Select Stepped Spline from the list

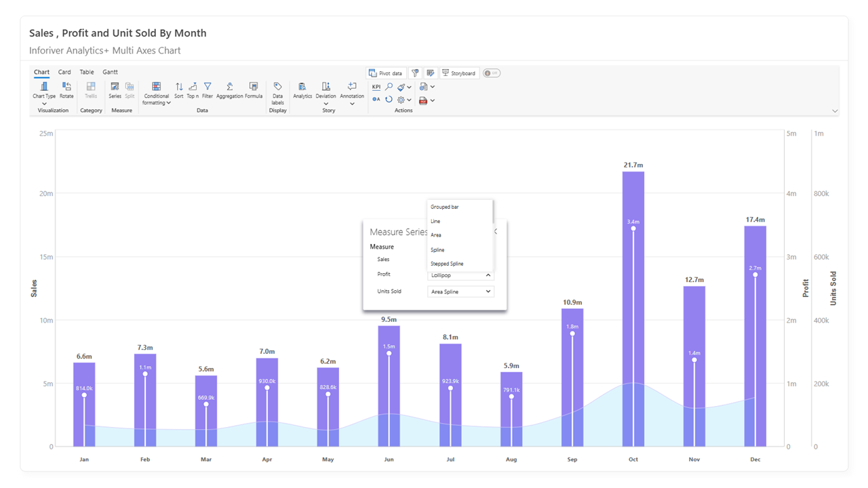pos(447,264)
